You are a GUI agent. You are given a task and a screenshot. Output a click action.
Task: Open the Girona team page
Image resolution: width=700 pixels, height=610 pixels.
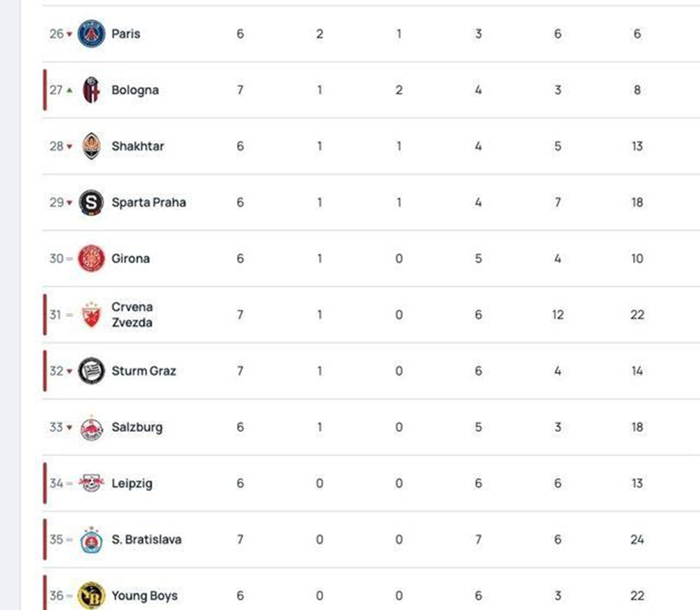click(x=131, y=258)
